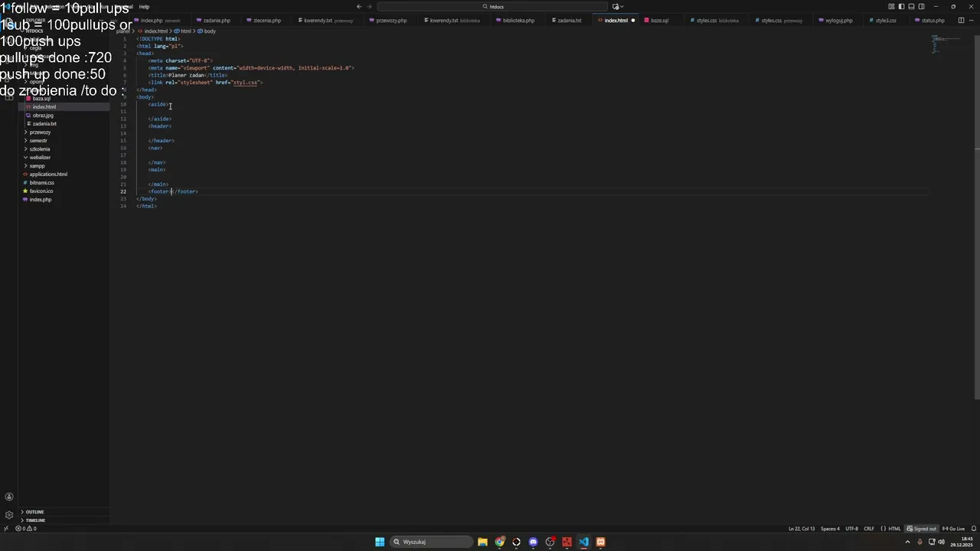980x551 pixels.
Task: Open the remote window status icon
Action: pos(6,529)
